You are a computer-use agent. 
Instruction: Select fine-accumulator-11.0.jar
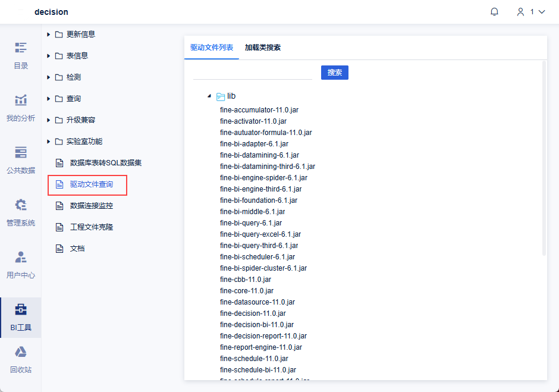(x=259, y=110)
